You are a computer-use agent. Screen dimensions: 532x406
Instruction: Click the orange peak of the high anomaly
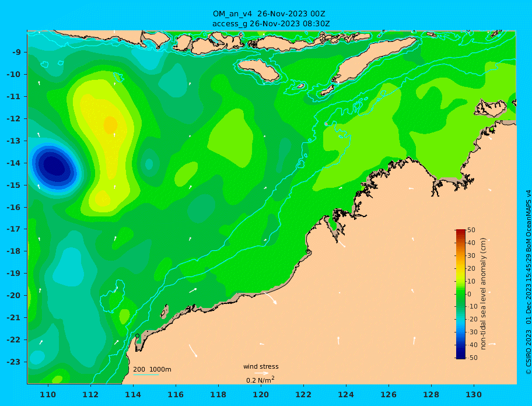tap(110, 125)
